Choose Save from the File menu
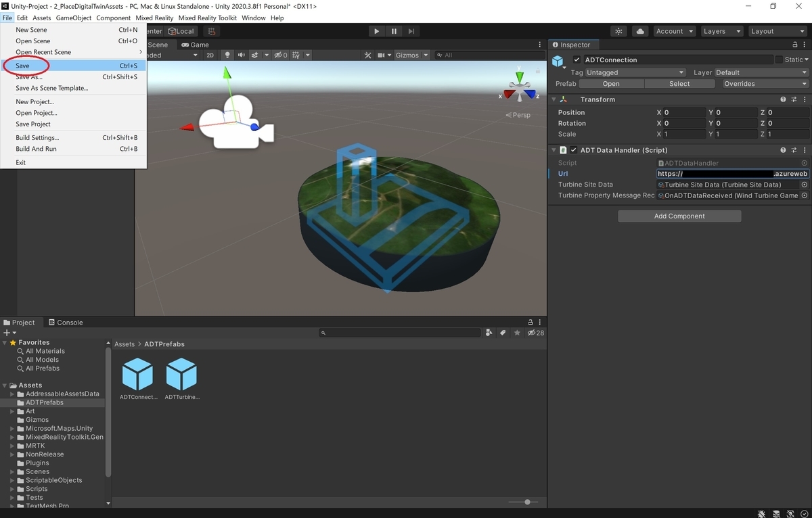 (x=73, y=66)
